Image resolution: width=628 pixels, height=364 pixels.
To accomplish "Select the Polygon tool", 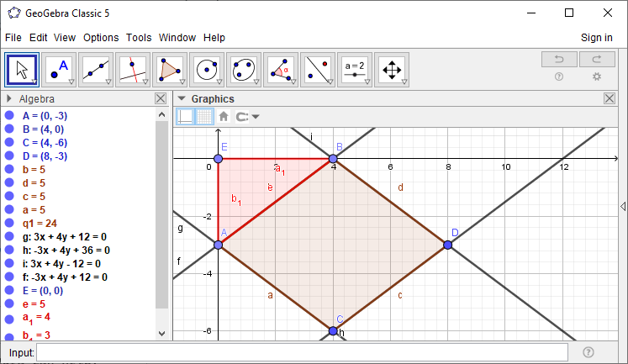I will pyautogui.click(x=170, y=70).
